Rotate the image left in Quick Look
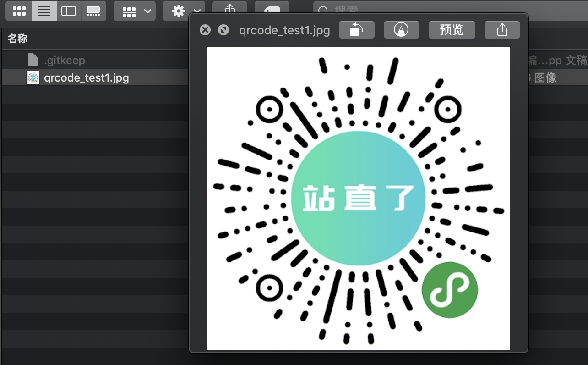 tap(357, 30)
